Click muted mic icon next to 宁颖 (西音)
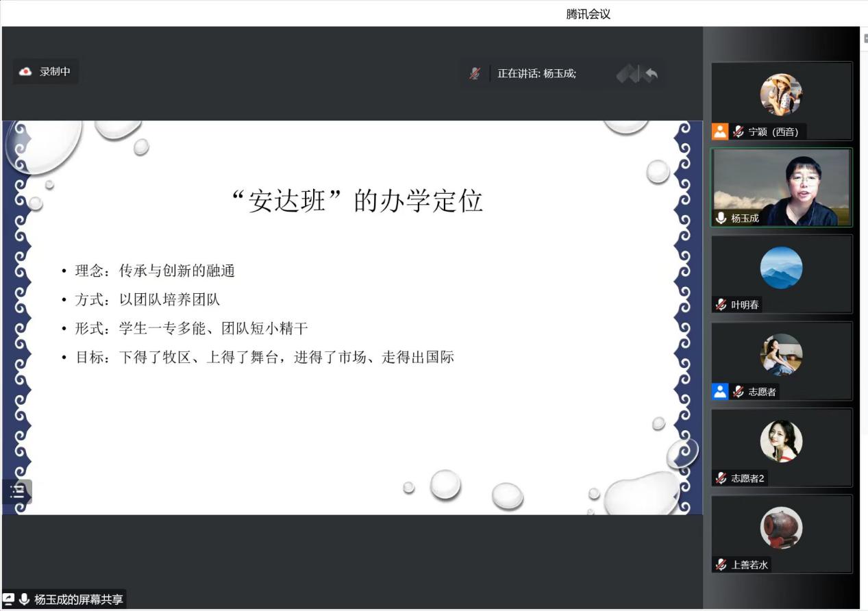The height and width of the screenshot is (611, 868). click(x=738, y=132)
